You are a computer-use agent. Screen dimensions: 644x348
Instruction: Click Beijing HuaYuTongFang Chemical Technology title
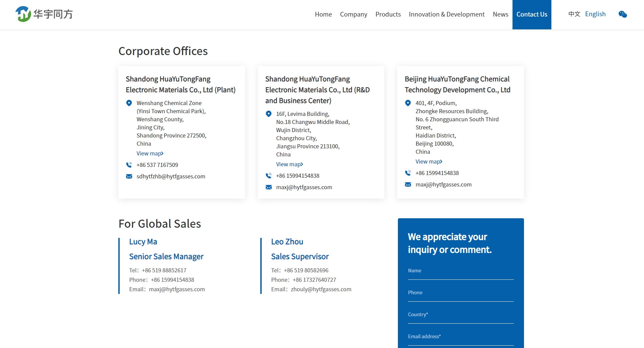(x=457, y=84)
